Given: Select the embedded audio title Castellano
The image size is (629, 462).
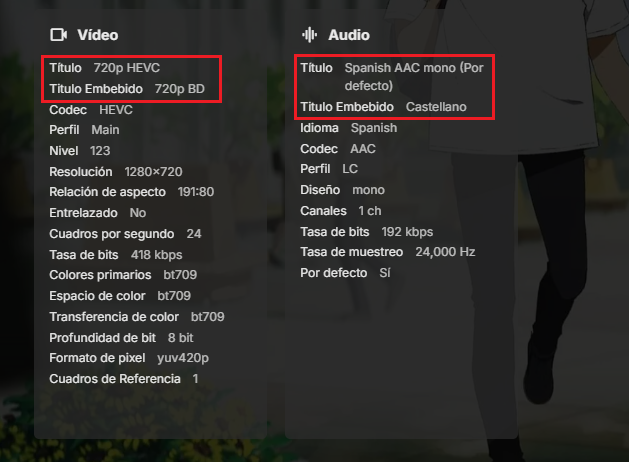Looking at the screenshot, I should (x=436, y=106).
